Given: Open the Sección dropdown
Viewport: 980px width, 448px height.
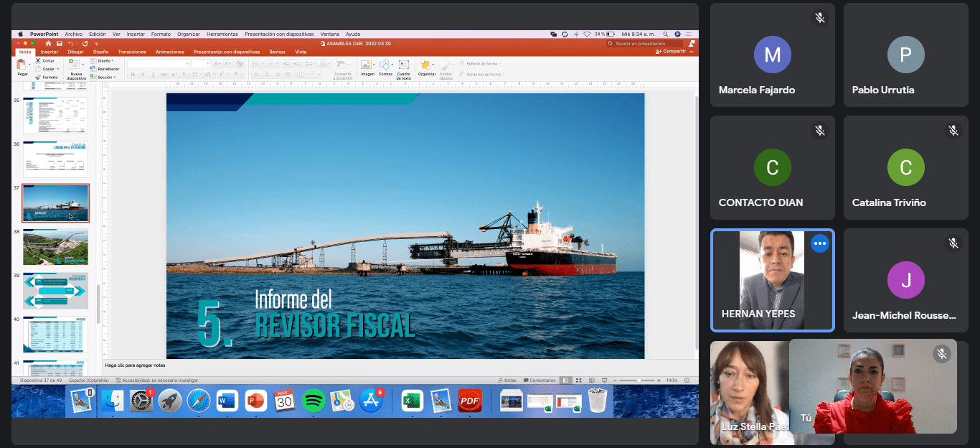Looking at the screenshot, I should click(105, 77).
